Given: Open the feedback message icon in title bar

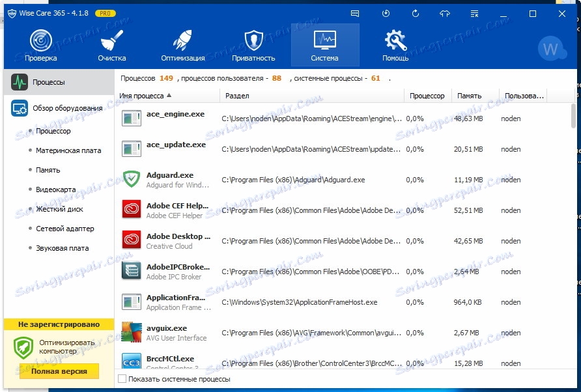Looking at the screenshot, I should point(354,14).
